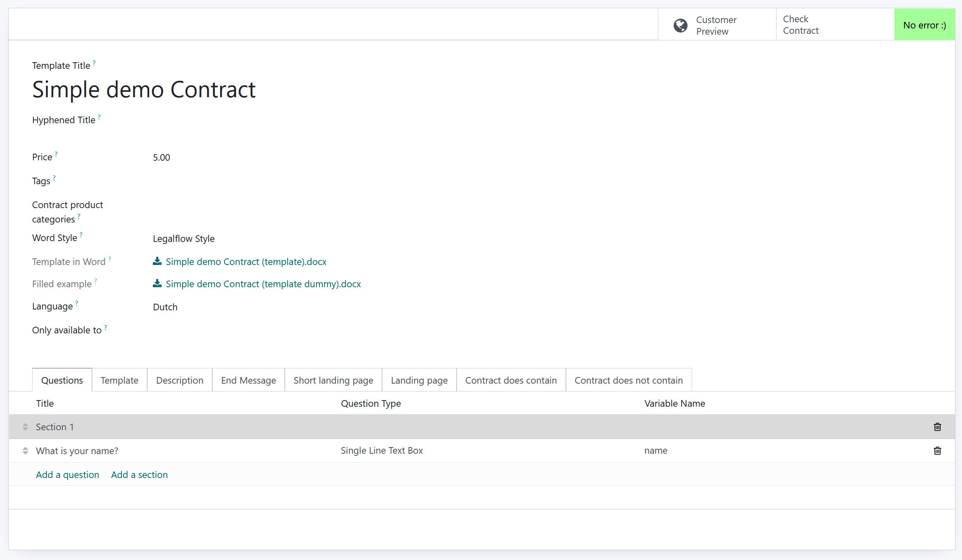Viewport: 962px width, 560px height.
Task: Click the download icon for Simple demo Contract (template).docx
Action: pyautogui.click(x=157, y=261)
